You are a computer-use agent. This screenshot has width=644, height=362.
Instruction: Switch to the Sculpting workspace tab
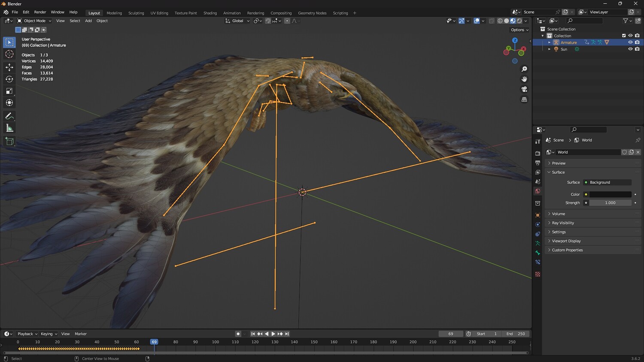(x=136, y=13)
